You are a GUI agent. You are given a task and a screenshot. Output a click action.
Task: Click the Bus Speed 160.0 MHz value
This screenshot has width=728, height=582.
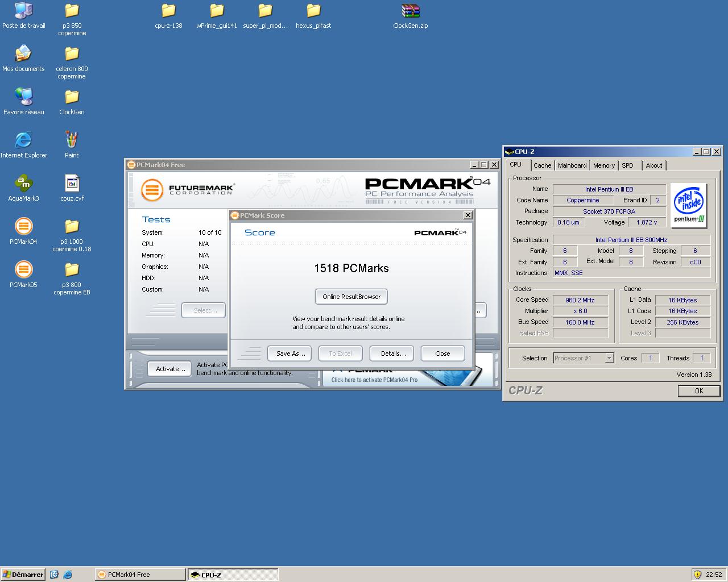(x=580, y=322)
